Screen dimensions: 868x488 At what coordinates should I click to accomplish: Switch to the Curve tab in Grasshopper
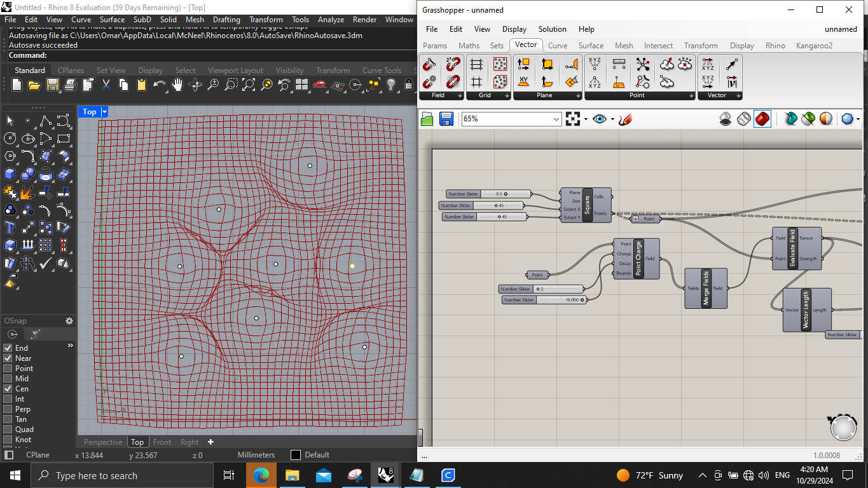(558, 46)
